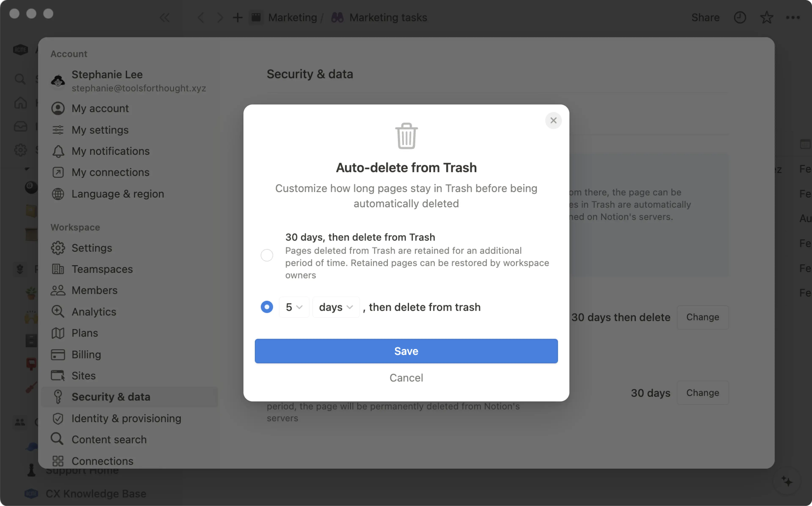Click the Save button
The image size is (812, 506).
click(406, 351)
